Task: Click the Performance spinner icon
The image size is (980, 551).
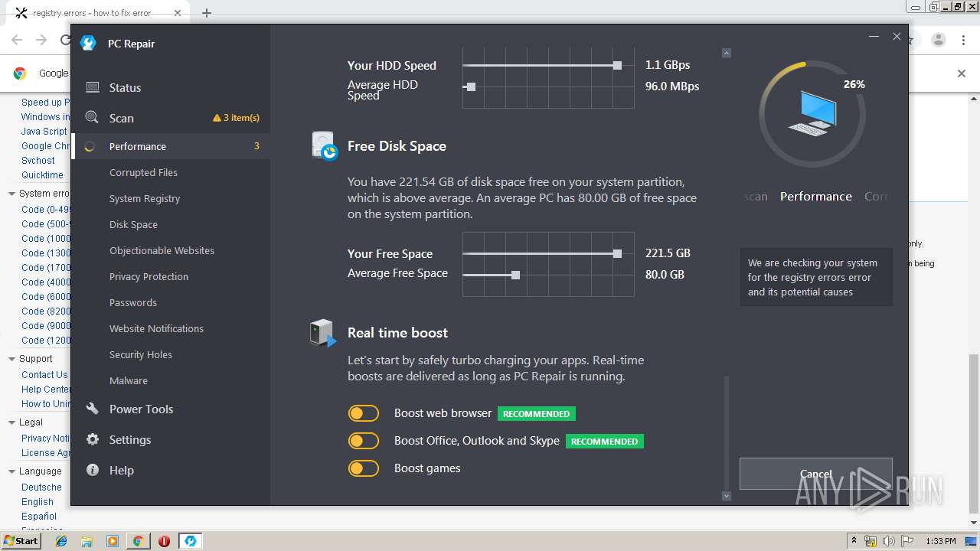Action: click(90, 146)
